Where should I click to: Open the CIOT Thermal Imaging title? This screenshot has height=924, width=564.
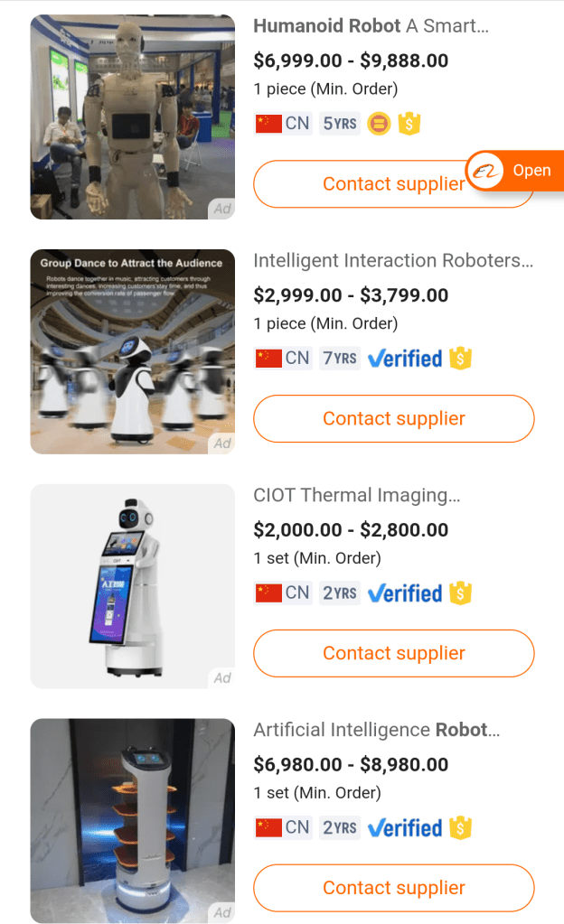[x=358, y=495]
